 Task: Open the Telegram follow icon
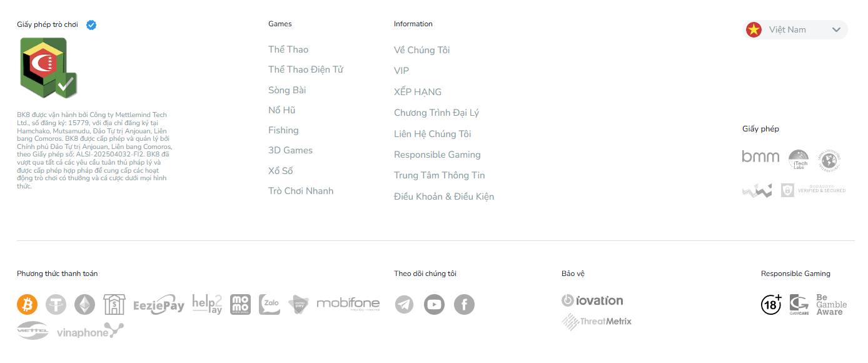(x=405, y=305)
